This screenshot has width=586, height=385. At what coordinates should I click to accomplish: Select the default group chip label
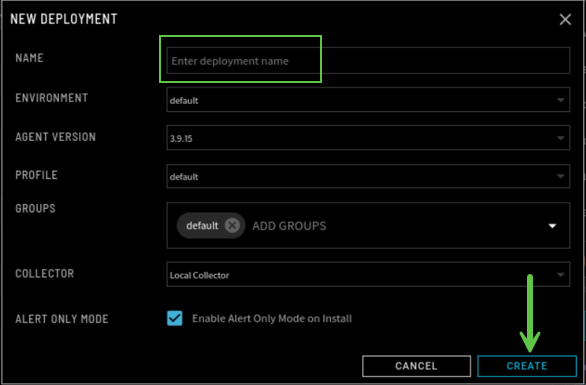202,226
